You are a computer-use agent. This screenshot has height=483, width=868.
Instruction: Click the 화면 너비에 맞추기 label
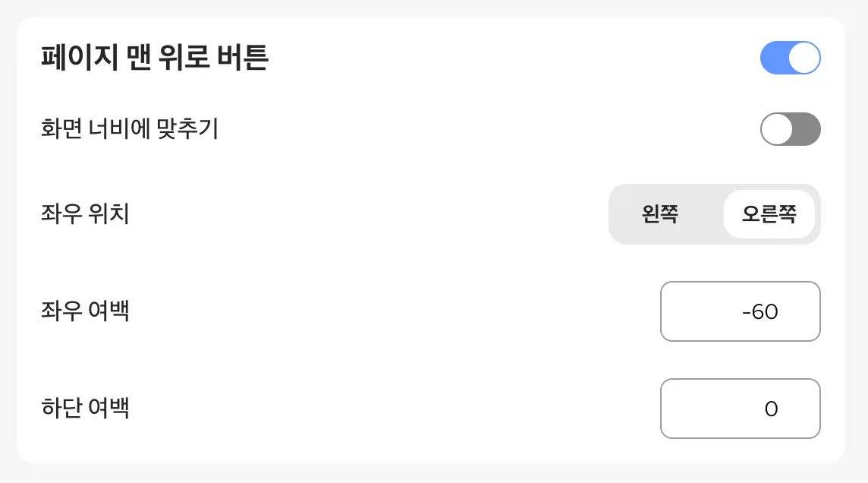[x=130, y=129]
